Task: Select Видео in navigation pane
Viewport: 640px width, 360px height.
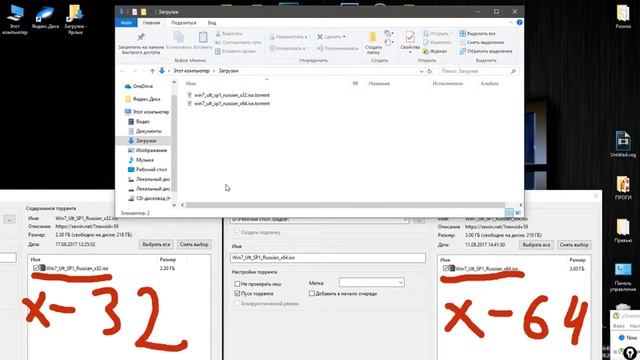Action: [x=143, y=121]
